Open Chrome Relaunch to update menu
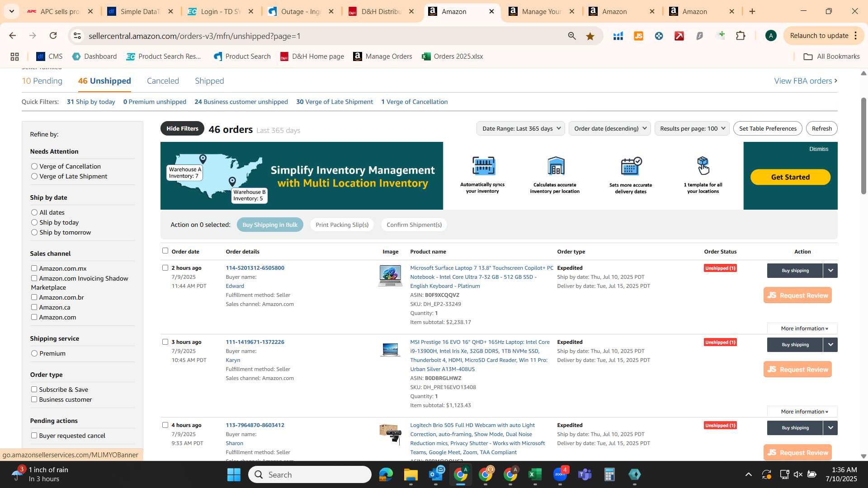The image size is (868, 488). [824, 36]
